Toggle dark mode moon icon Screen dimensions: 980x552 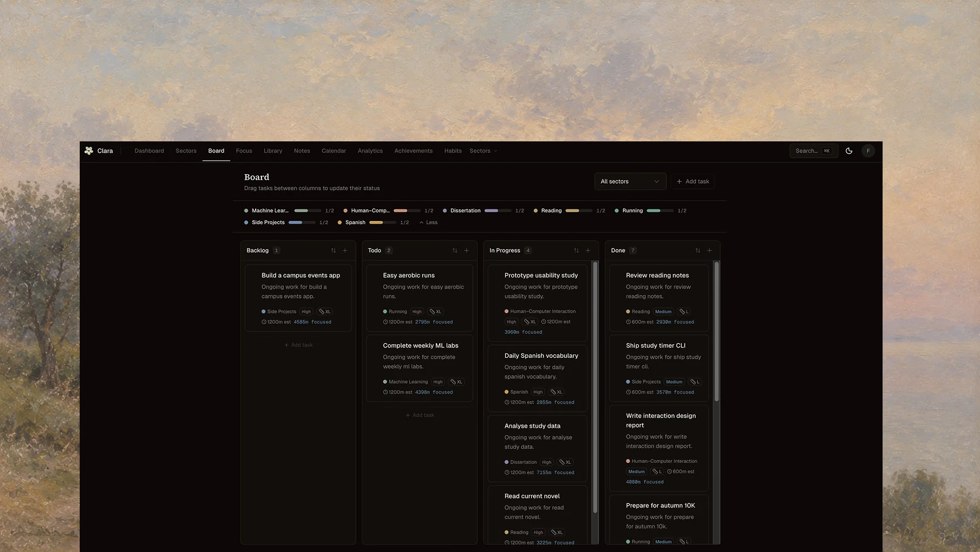click(849, 151)
